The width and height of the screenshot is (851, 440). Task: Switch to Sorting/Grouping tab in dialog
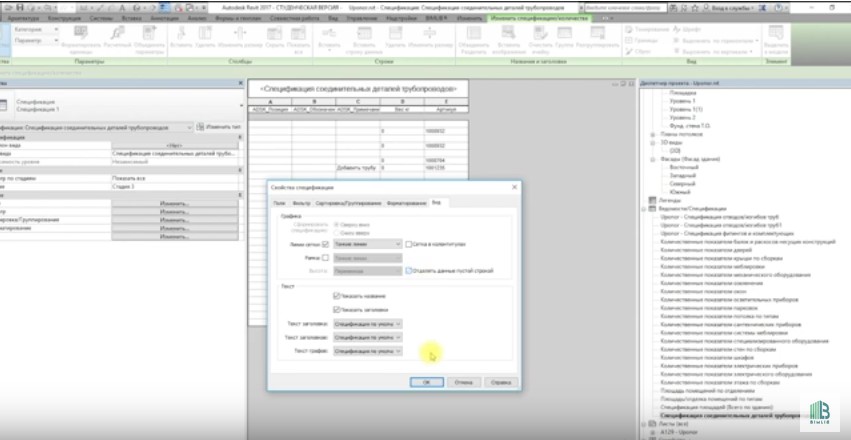coord(348,203)
